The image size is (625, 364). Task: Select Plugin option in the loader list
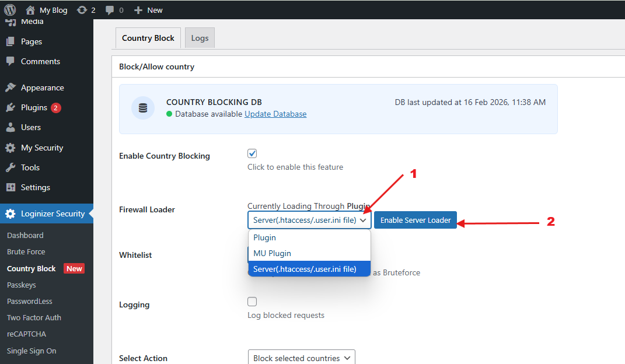(x=265, y=237)
